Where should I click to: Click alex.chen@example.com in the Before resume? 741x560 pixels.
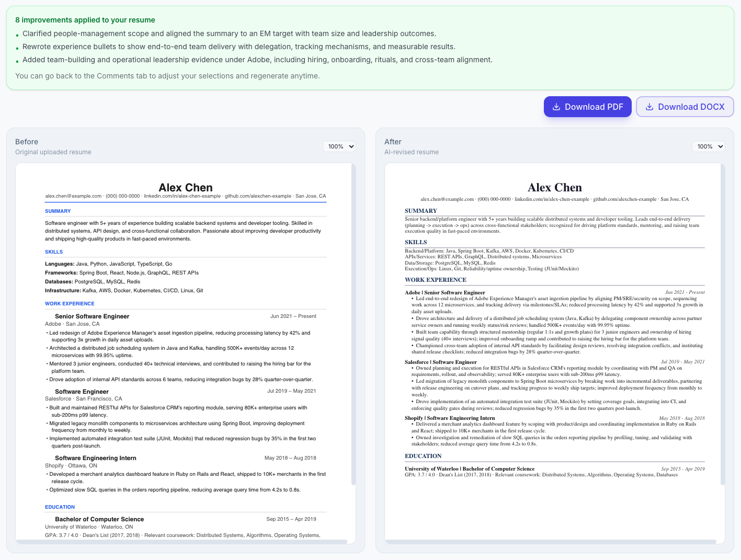point(73,196)
